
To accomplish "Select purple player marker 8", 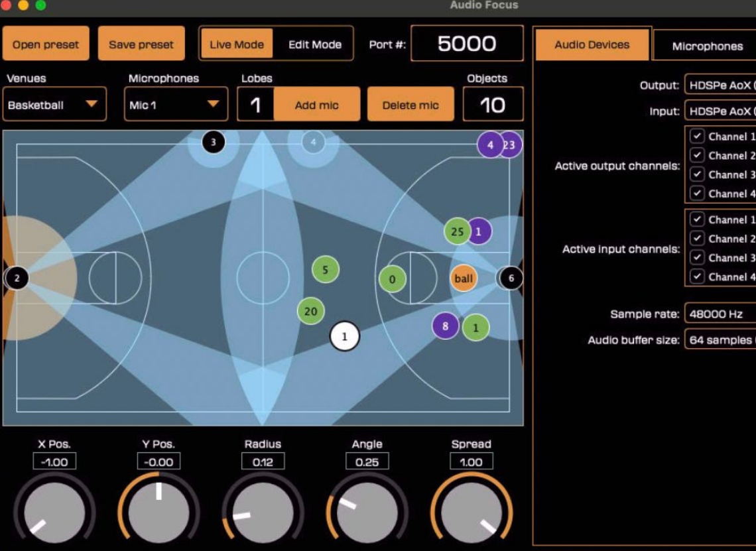I will (445, 326).
